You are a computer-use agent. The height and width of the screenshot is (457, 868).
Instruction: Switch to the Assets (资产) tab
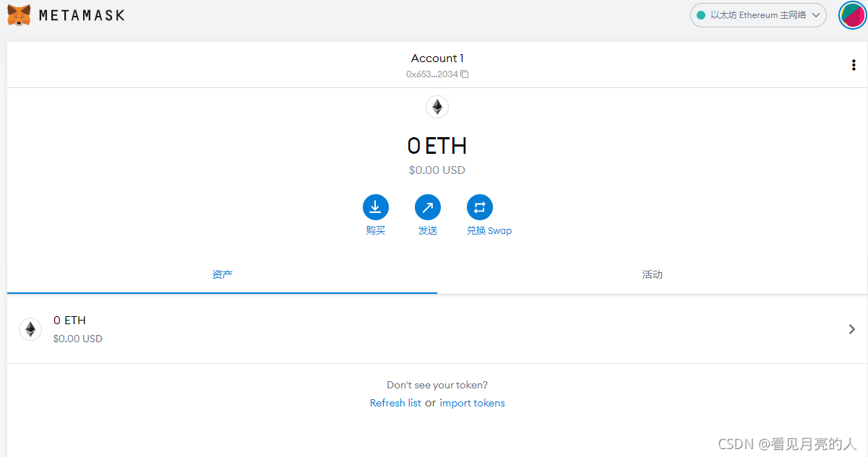[222, 275]
